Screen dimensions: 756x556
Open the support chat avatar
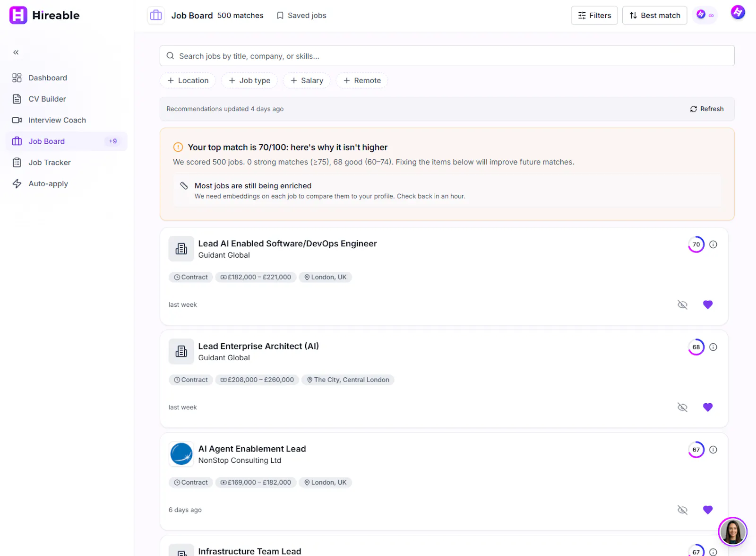coord(732,531)
